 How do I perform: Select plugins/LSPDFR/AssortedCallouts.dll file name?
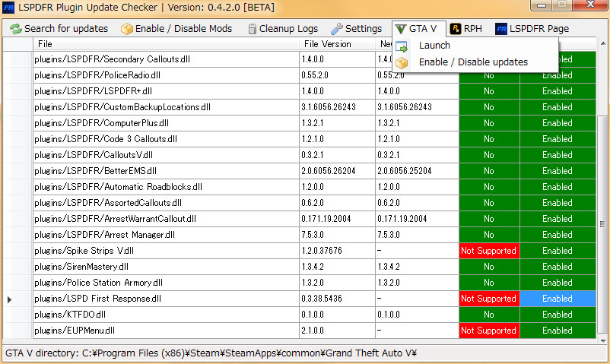click(108, 203)
